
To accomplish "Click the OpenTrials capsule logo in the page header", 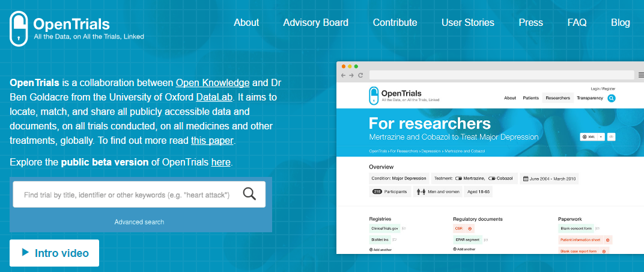I will pyautogui.click(x=19, y=28).
